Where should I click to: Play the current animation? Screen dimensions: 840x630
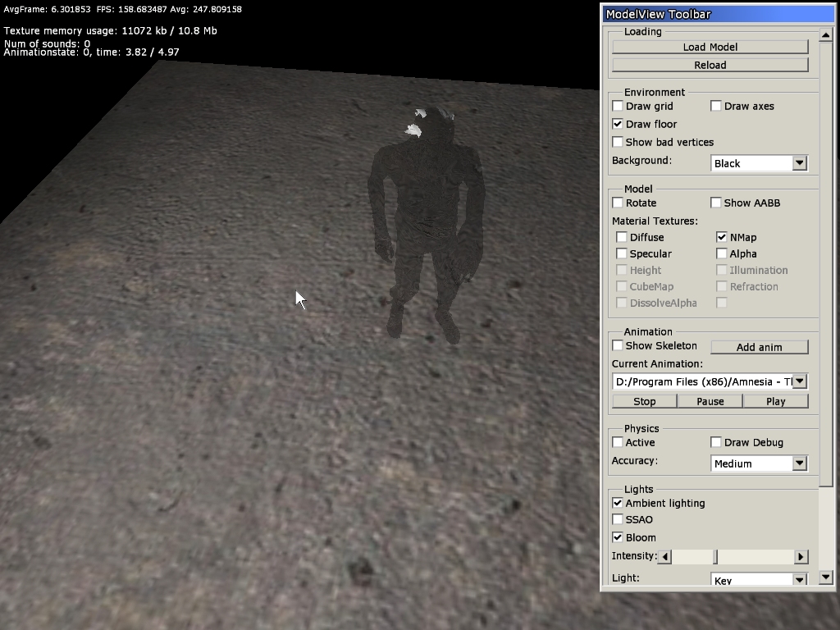[775, 401]
